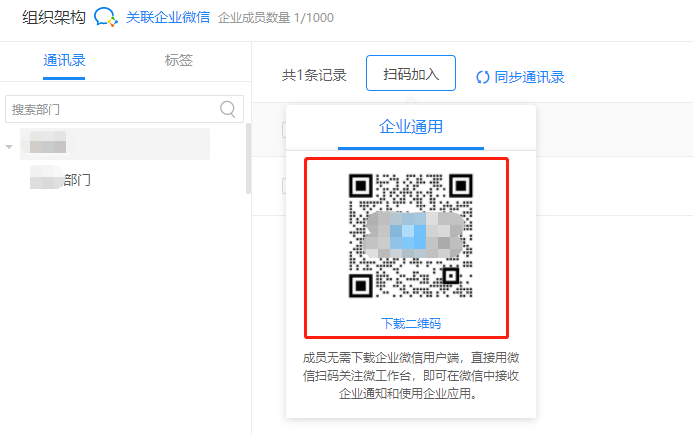
Task: Click the join QR code image
Action: click(x=411, y=235)
